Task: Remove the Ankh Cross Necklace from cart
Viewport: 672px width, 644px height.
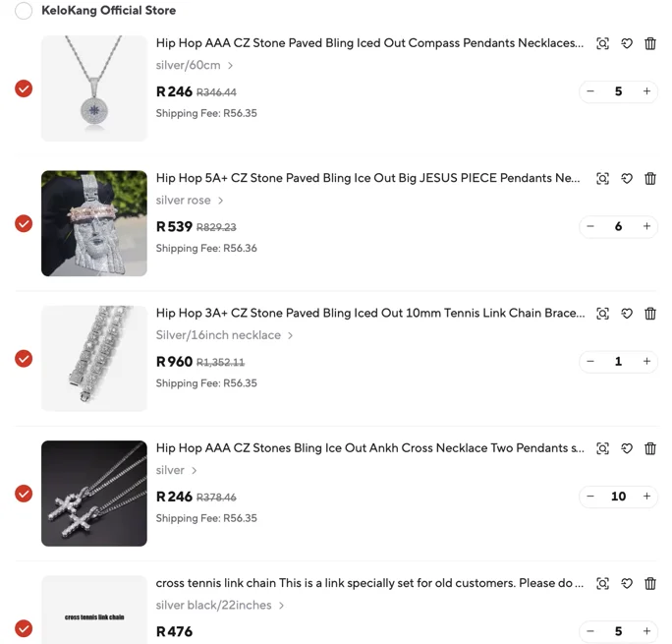Action: pos(649,448)
